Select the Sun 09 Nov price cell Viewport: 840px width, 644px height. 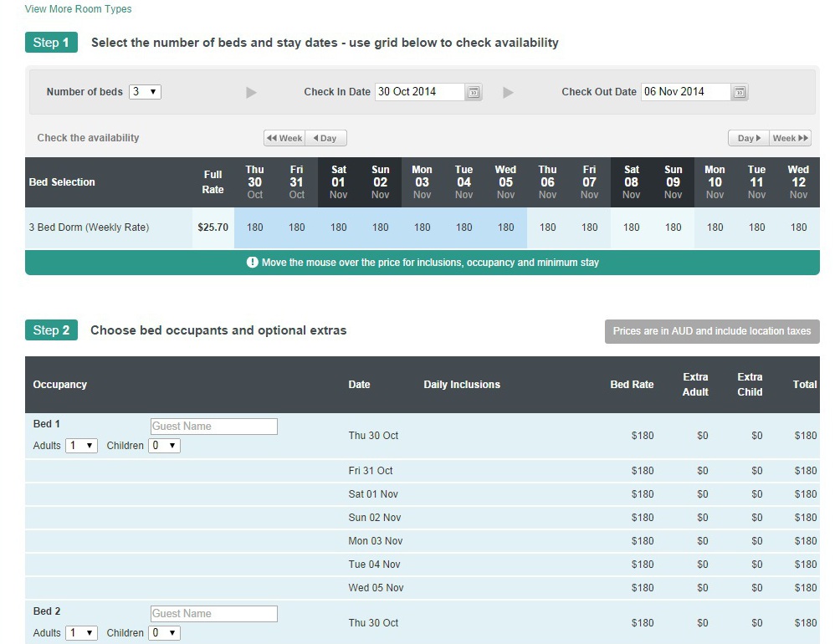pyautogui.click(x=673, y=227)
